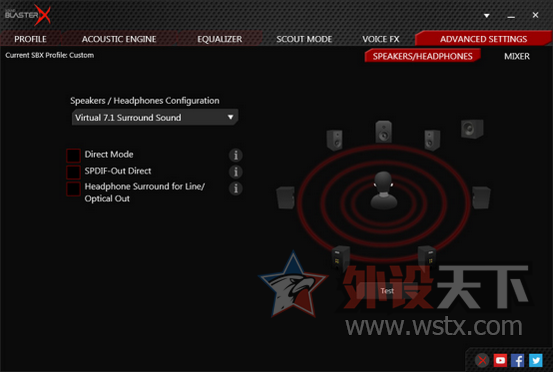Click Sound BlasterX logo in header
Screen dimensions: 553x372
click(x=28, y=15)
